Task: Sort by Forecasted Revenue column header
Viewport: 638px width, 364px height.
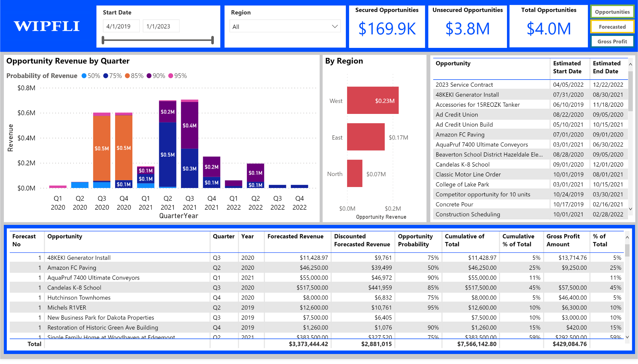Action: (295, 237)
